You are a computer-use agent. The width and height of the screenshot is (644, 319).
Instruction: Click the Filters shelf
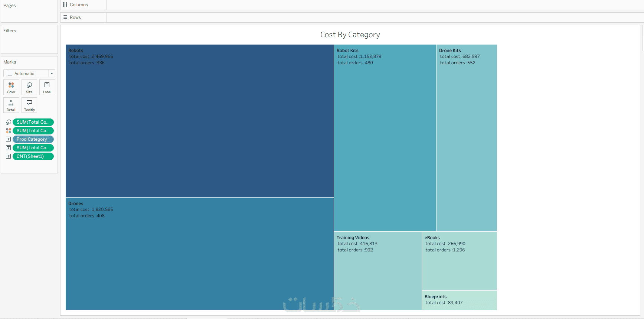(29, 39)
